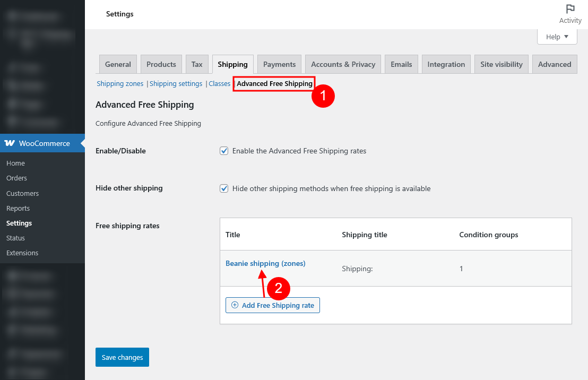This screenshot has height=380, width=588.
Task: Open the Tax tab
Action: tap(197, 64)
